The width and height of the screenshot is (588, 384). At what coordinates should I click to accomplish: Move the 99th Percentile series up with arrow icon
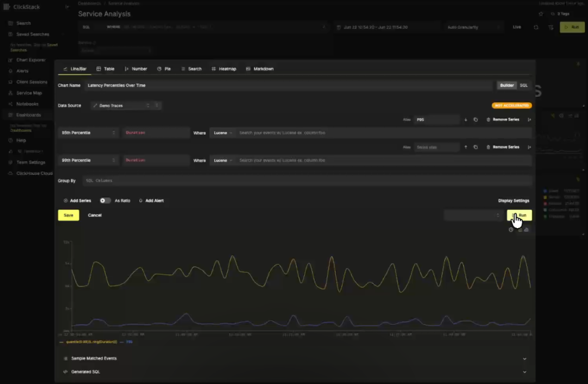[x=465, y=147]
